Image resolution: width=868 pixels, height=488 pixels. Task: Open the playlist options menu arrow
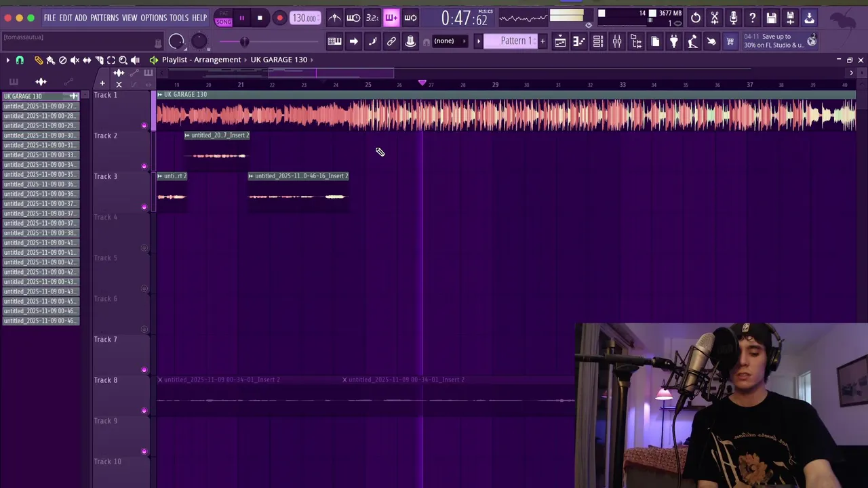7,60
